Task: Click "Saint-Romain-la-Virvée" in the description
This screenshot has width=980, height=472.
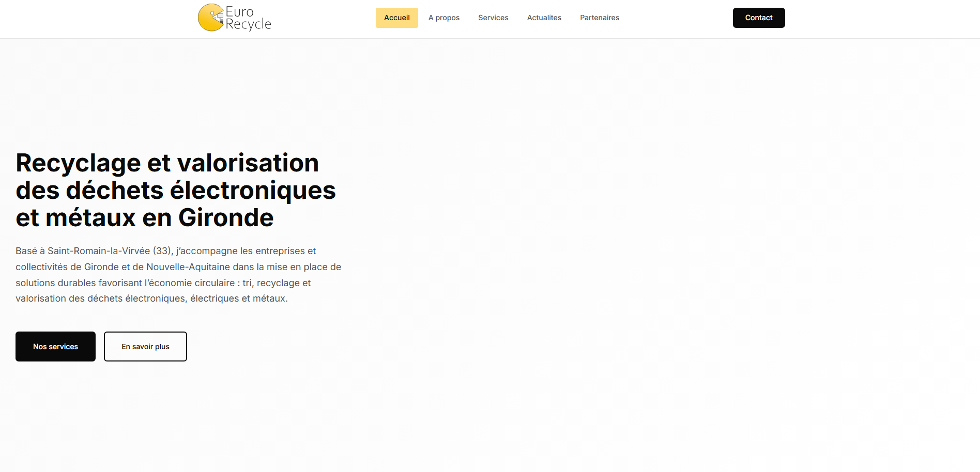Action: point(99,251)
